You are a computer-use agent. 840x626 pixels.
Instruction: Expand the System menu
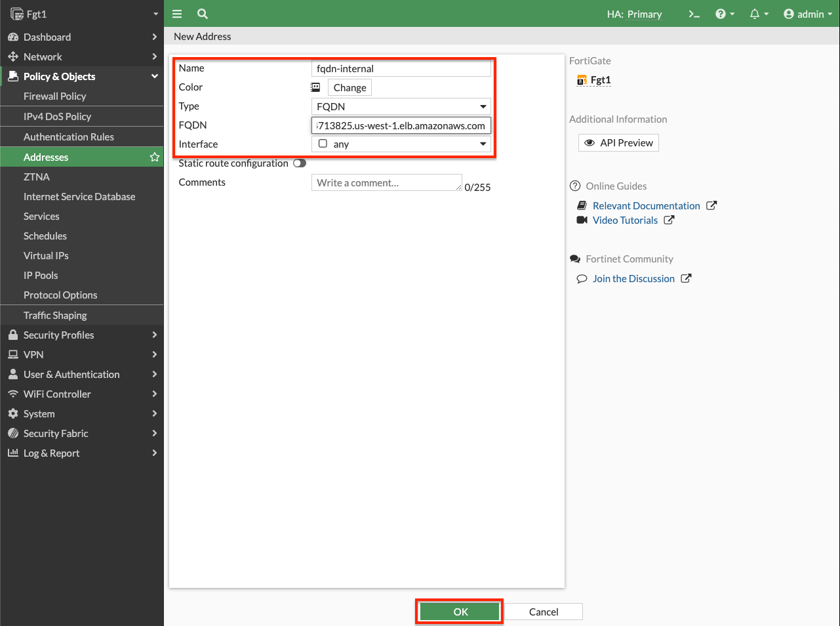82,413
